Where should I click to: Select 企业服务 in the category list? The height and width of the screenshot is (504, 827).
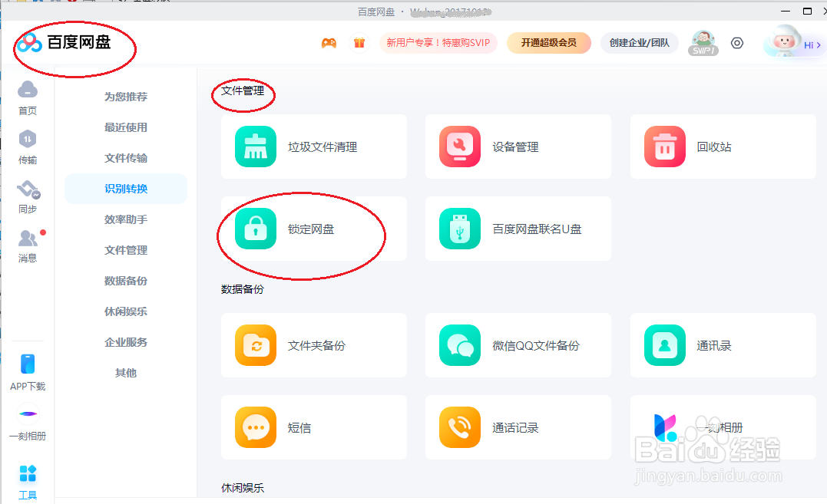click(125, 342)
